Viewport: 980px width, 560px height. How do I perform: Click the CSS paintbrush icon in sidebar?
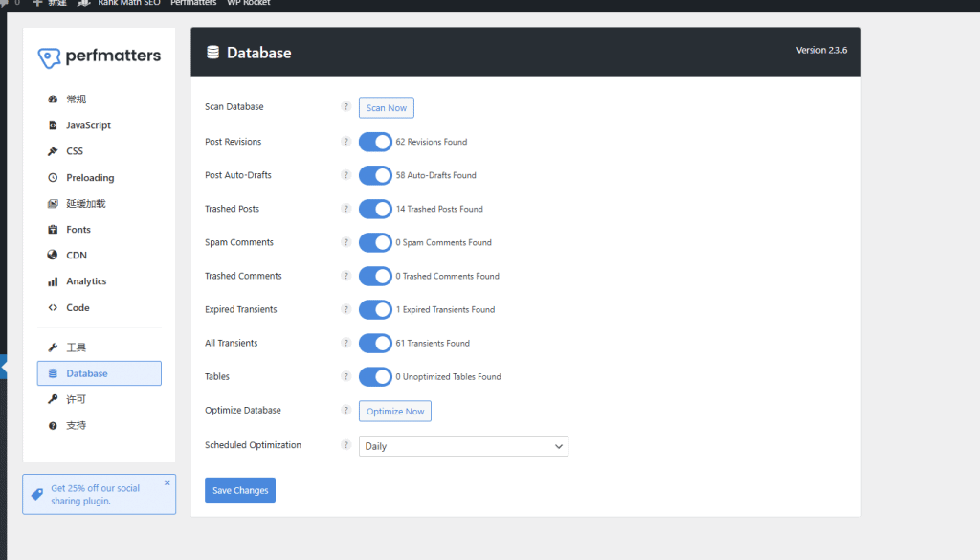(x=53, y=151)
